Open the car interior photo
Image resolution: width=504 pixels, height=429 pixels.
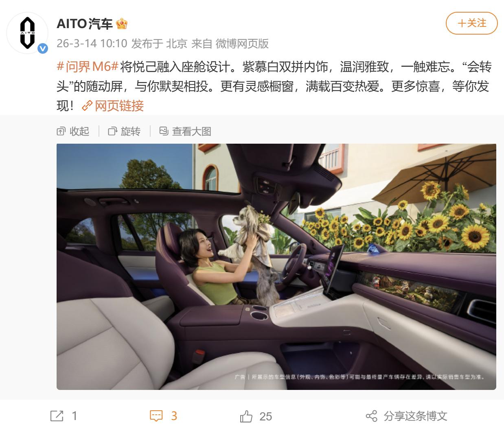(x=276, y=267)
